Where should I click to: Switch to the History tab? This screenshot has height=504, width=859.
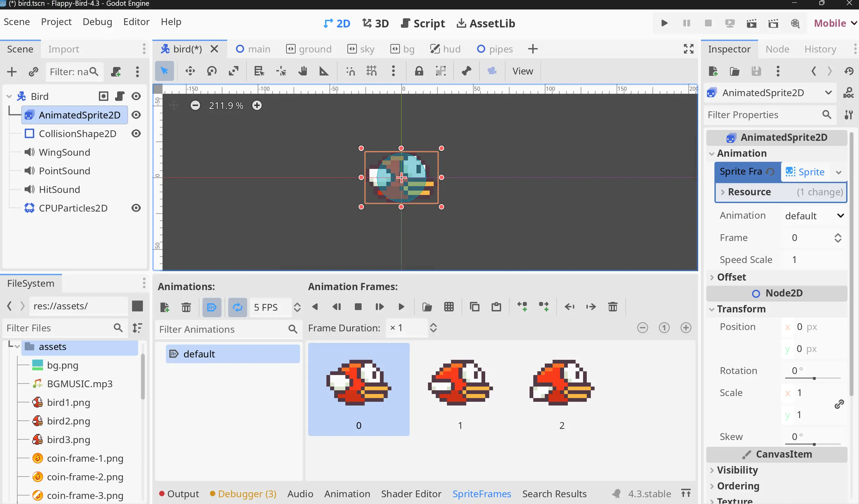pos(820,49)
